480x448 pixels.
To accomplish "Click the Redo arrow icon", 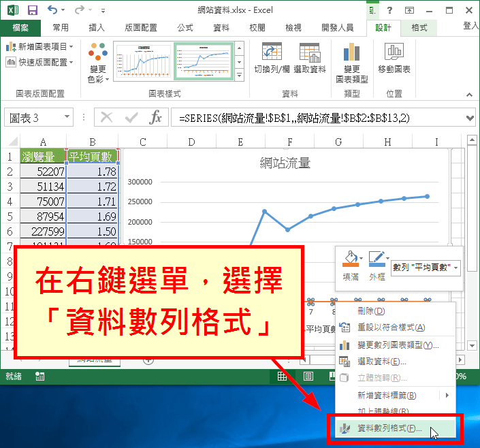I will 80,10.
